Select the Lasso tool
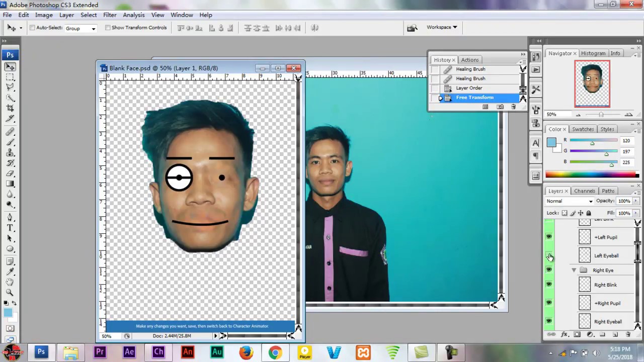This screenshot has width=644, height=362. click(10, 87)
